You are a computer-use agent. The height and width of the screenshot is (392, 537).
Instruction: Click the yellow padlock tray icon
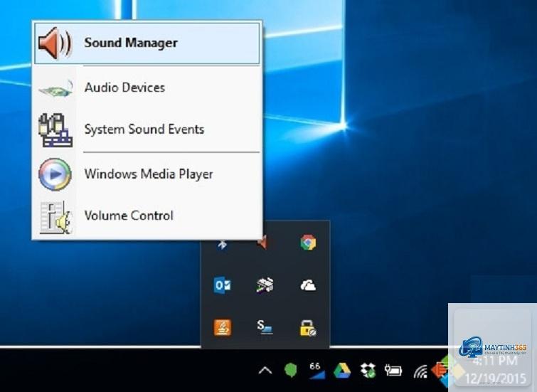point(308,328)
